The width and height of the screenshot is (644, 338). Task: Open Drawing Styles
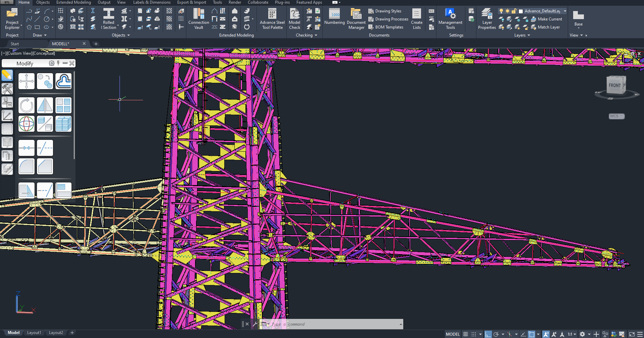[385, 11]
